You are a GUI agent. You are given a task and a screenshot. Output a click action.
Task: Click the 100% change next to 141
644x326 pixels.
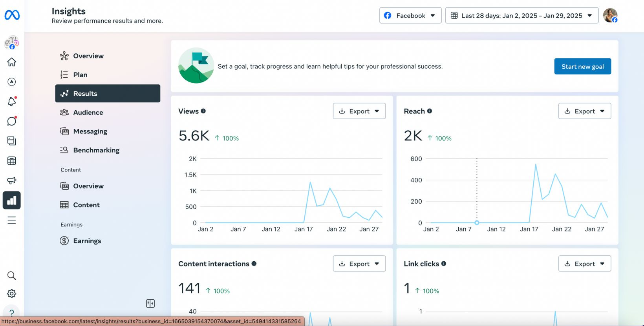coord(218,291)
